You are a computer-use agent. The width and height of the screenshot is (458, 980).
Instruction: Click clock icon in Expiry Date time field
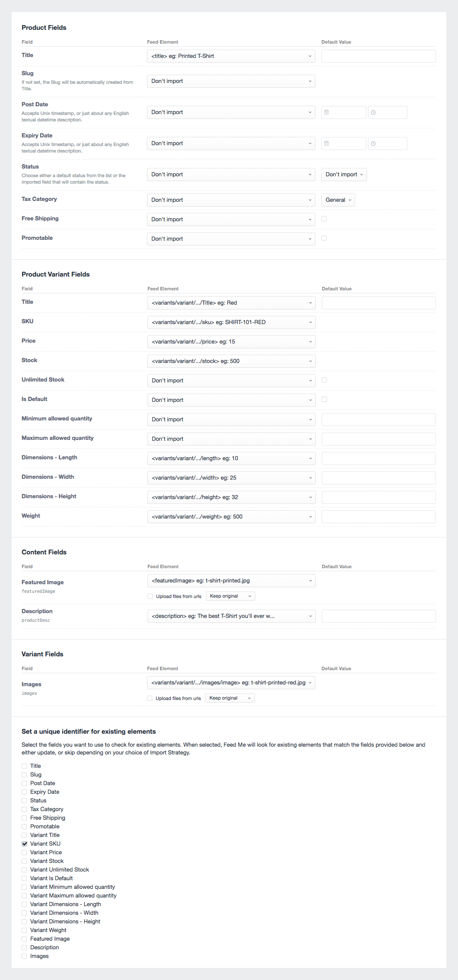pos(373,143)
